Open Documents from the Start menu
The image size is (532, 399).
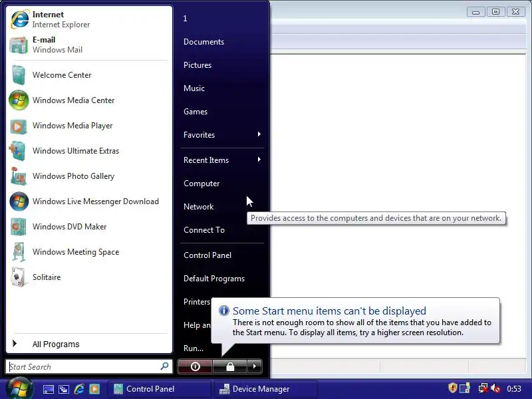pos(203,42)
